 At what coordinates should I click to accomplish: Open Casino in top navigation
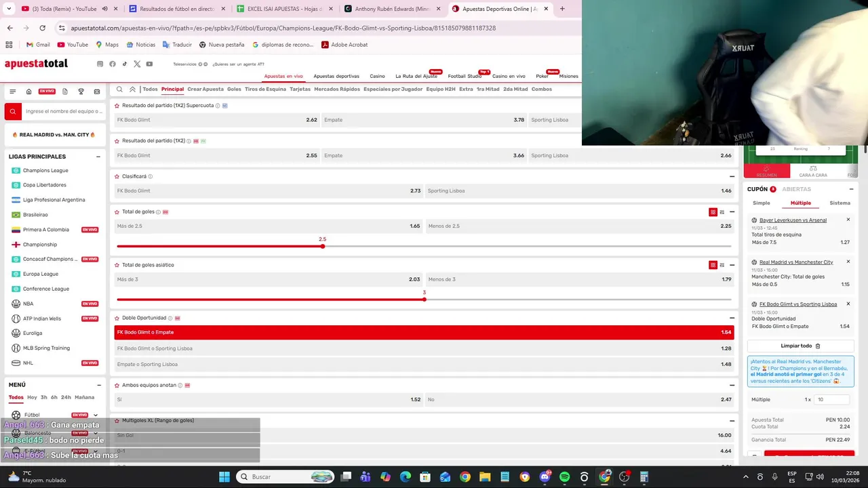point(377,76)
